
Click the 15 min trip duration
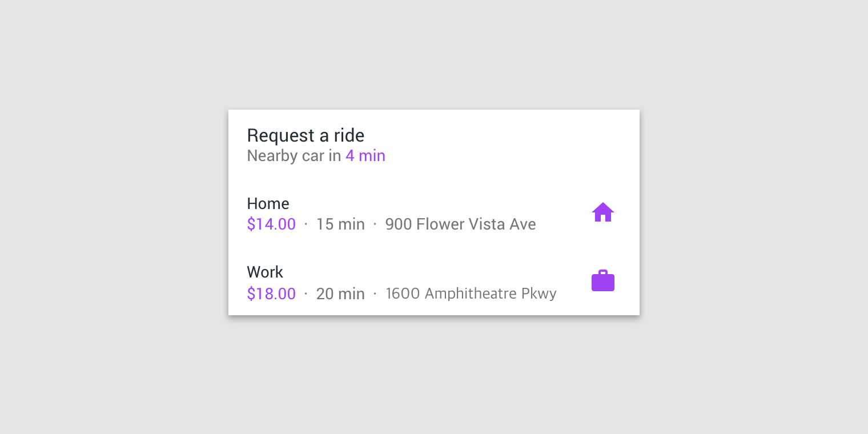point(340,224)
